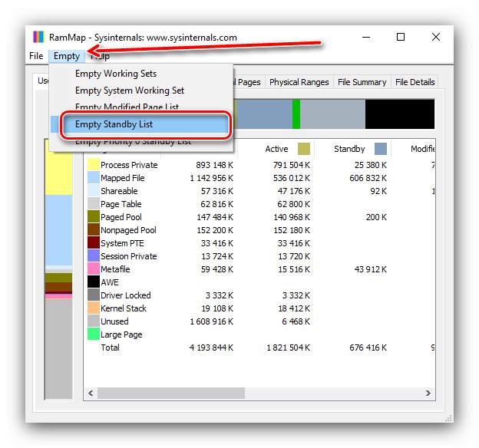Click the 606 832 K standby value
Viewport: 479px width, 448px height.
(368, 178)
